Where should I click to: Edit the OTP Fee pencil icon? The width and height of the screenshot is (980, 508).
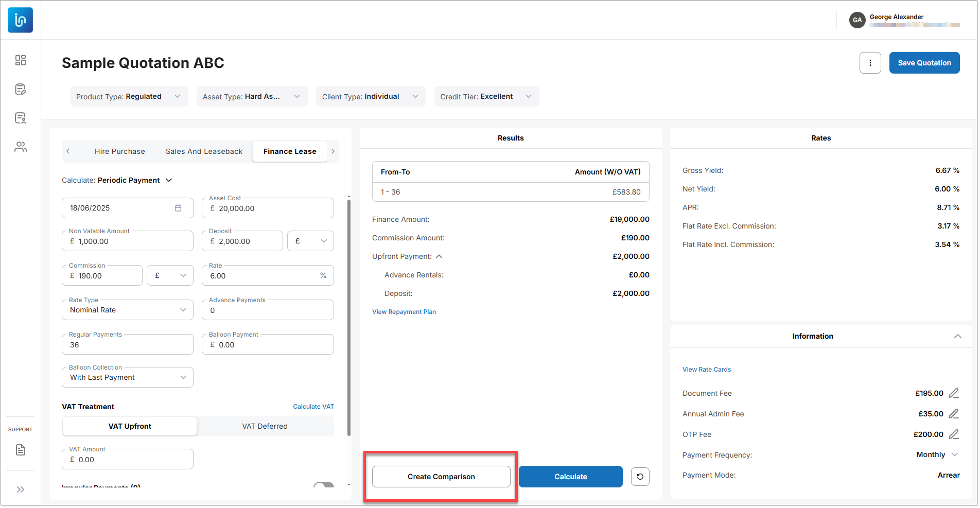click(x=954, y=434)
